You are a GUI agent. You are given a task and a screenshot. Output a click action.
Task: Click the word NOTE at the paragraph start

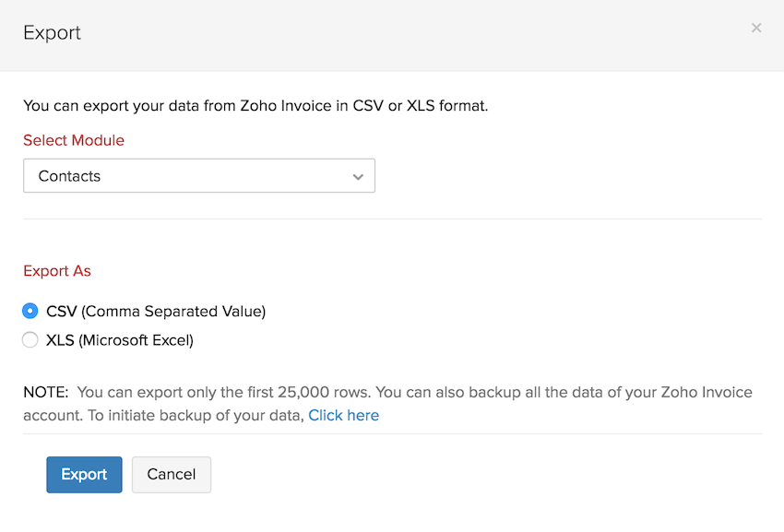pos(45,393)
